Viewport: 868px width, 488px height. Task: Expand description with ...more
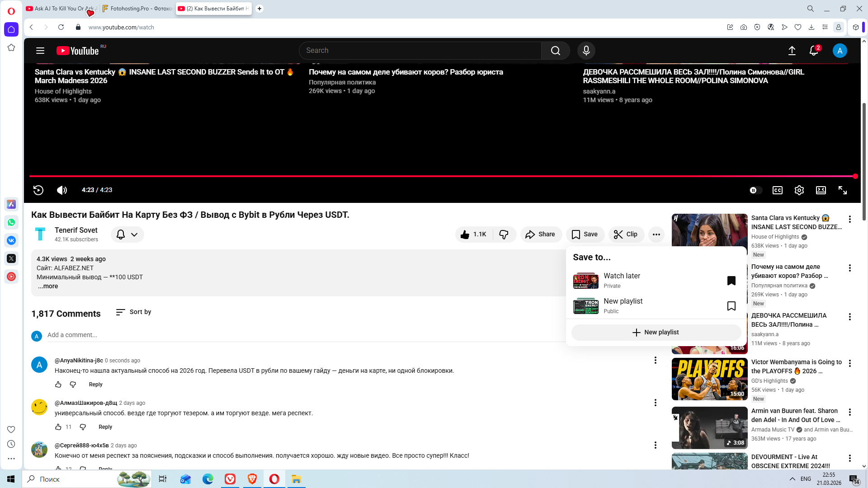[x=48, y=286]
